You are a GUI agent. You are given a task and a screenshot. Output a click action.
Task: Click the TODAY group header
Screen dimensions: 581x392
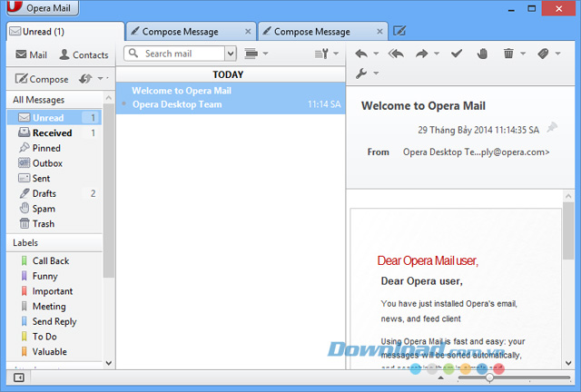click(x=231, y=74)
